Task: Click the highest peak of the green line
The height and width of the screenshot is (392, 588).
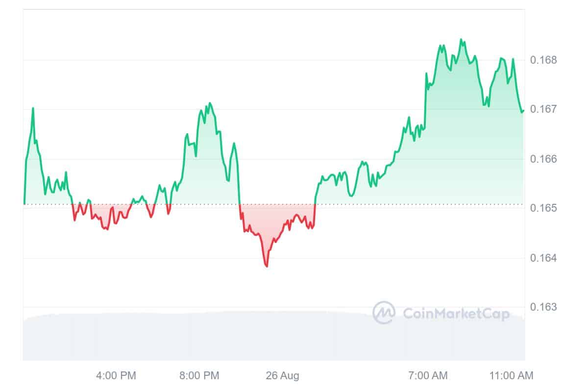Action: tap(461, 40)
